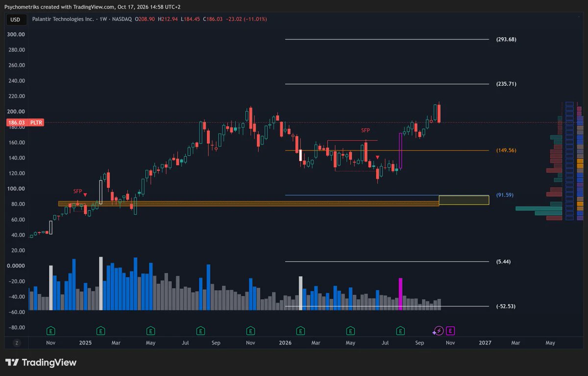Click the NASDAQ exchange text in header
Screen dimensions: 588x376
click(x=121, y=19)
